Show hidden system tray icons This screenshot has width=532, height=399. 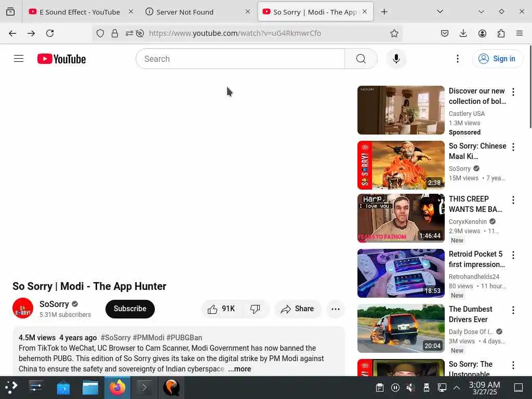(x=457, y=388)
